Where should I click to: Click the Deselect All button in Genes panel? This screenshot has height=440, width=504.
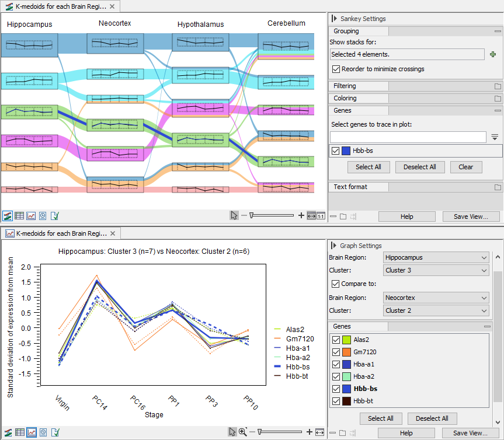432,418
